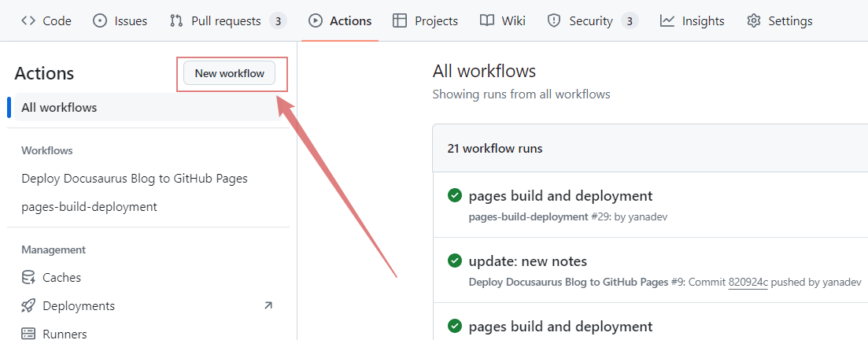Image resolution: width=868 pixels, height=340 pixels.
Task: Go to the Issues tab
Action: (120, 21)
